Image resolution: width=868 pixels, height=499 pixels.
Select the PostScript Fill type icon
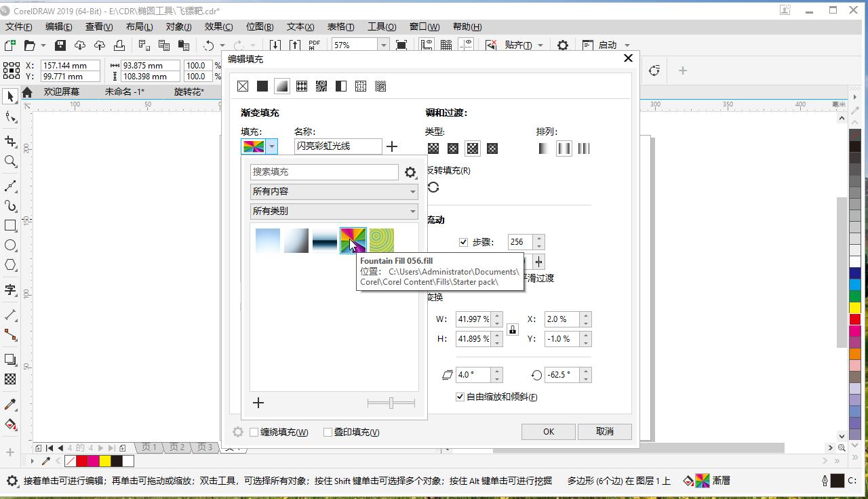tap(380, 86)
